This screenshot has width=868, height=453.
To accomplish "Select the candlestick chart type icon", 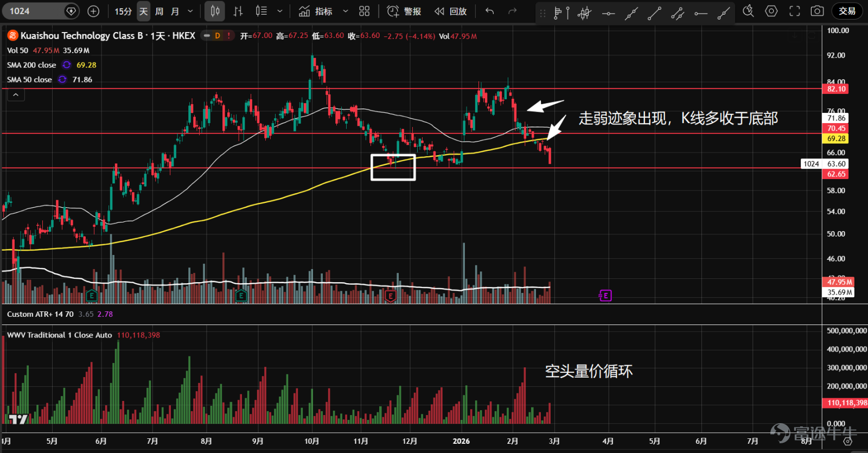I will (215, 11).
